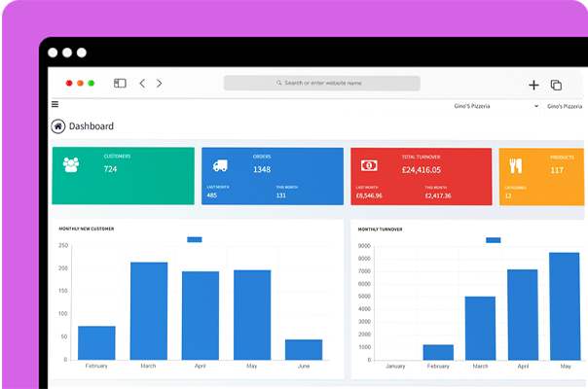Click the Dashboard page title
588x389 pixels.
(x=92, y=126)
